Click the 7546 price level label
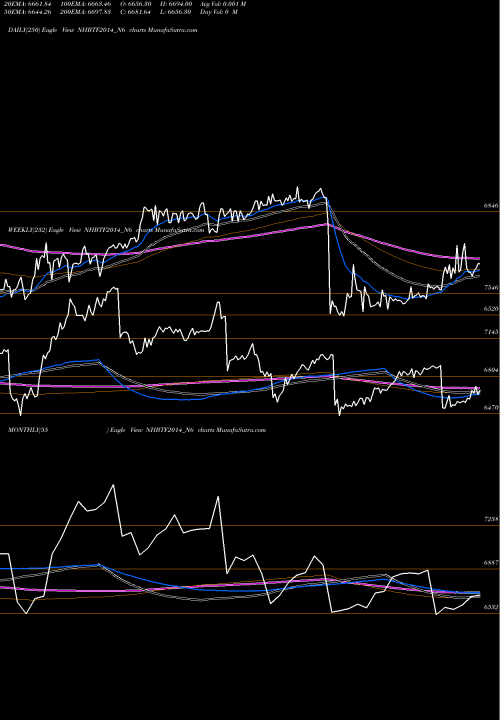 [491, 288]
